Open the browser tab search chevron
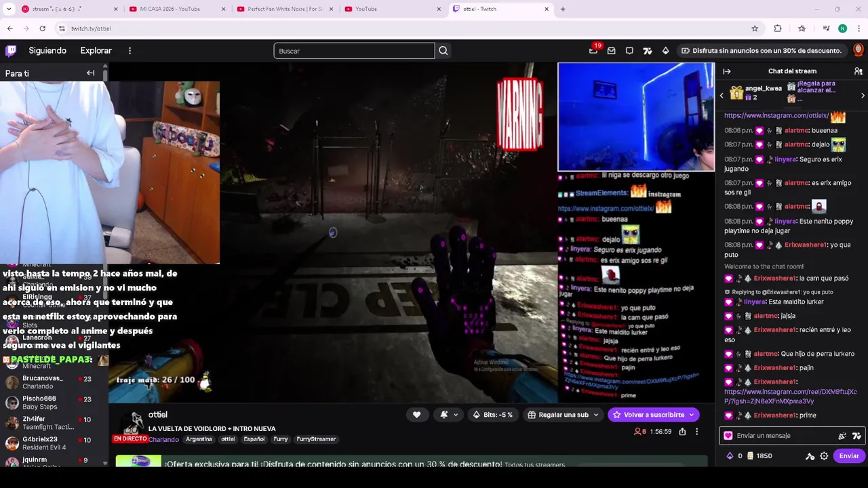Viewport: 868px width, 488px height. (x=8, y=9)
